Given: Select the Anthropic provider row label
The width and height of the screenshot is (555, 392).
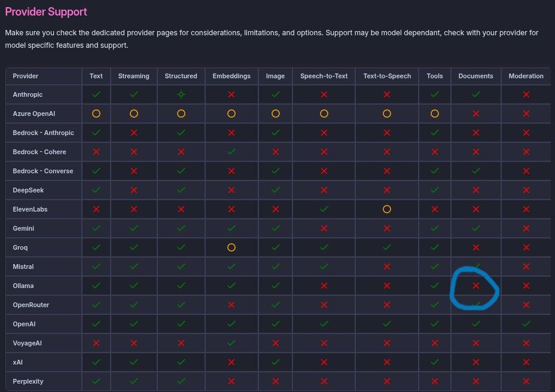Looking at the screenshot, I should click(x=28, y=94).
